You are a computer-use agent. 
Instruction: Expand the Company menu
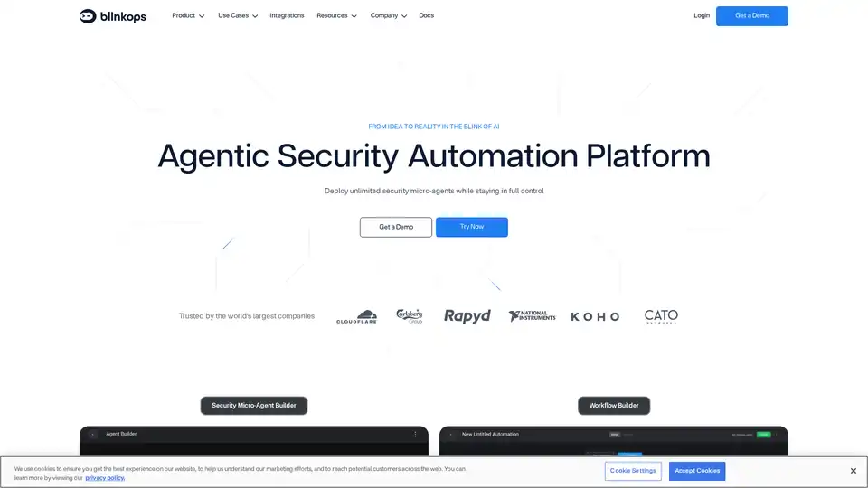389,15
